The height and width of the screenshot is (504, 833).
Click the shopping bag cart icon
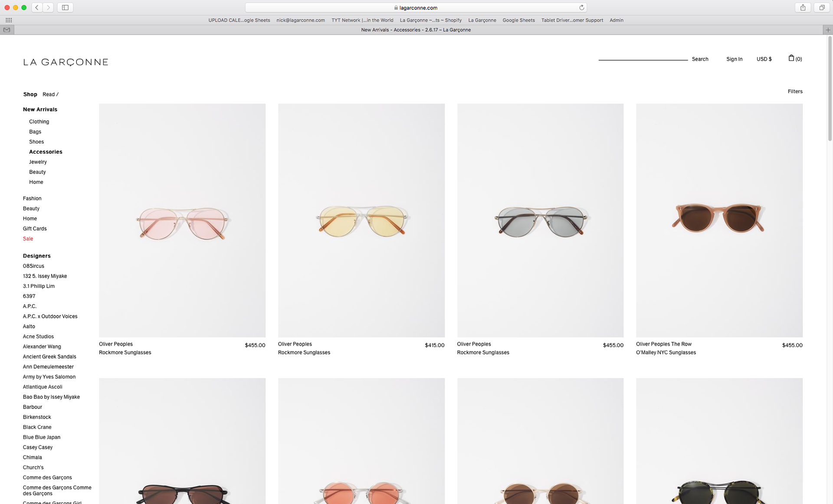tap(791, 58)
